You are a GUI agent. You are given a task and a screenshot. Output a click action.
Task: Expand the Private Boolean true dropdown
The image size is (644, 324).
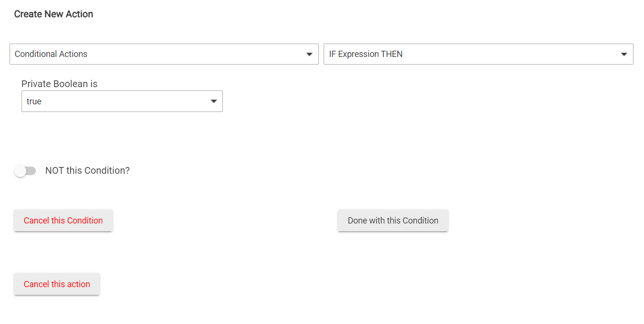tap(122, 101)
